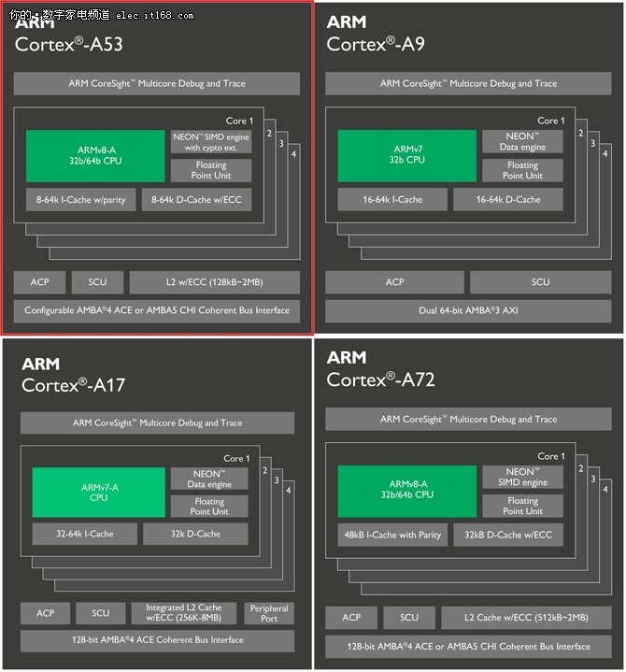
Task: Click core layer number 3 in Cortex-A53
Action: [281, 144]
